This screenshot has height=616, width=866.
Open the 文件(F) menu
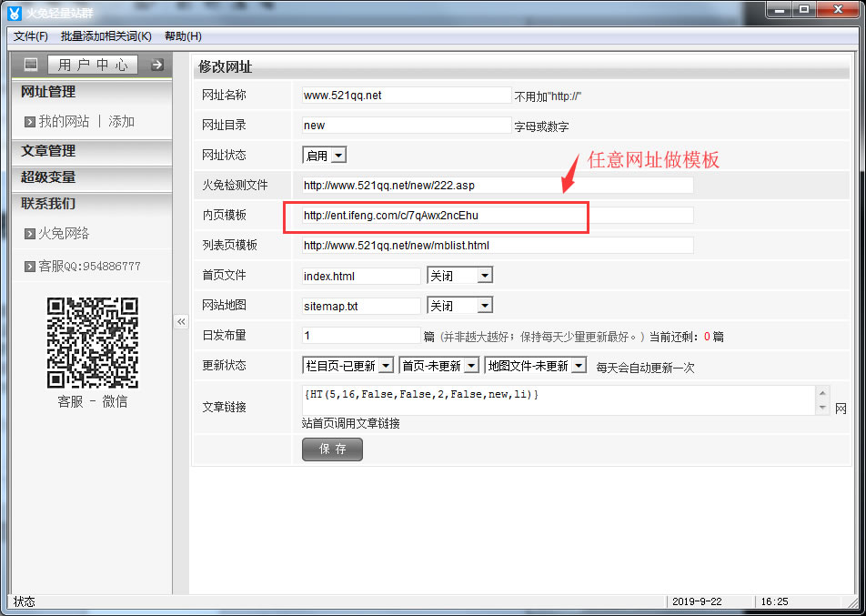click(31, 36)
